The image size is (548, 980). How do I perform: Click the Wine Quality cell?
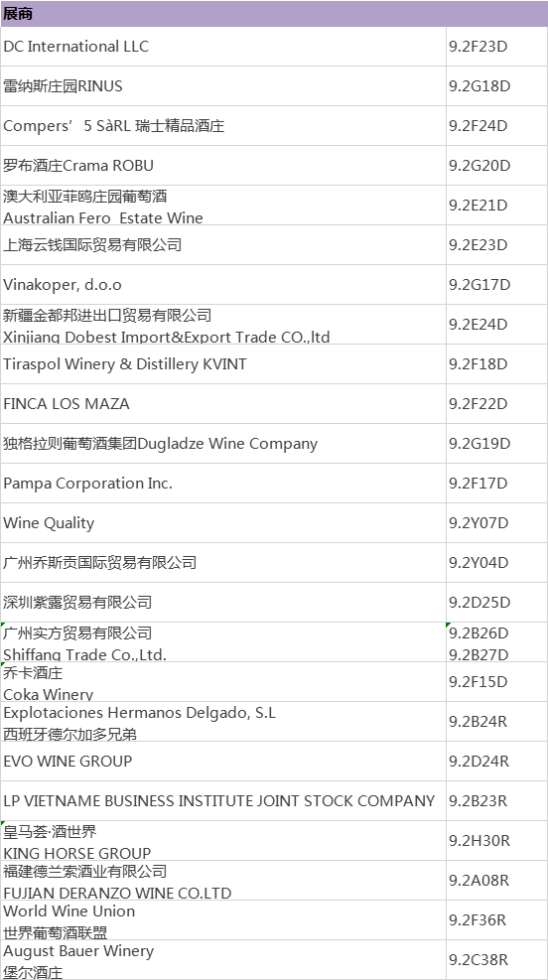tap(223, 522)
